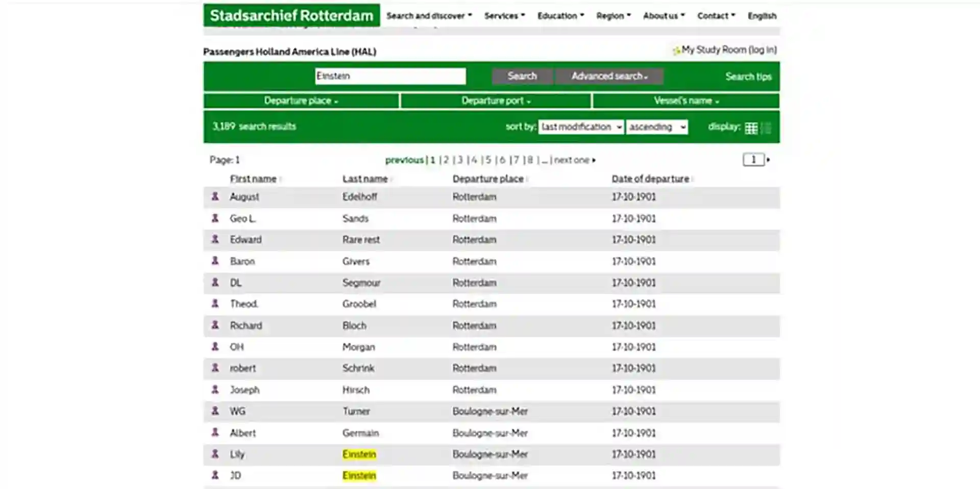Go to next one page link

tap(575, 160)
